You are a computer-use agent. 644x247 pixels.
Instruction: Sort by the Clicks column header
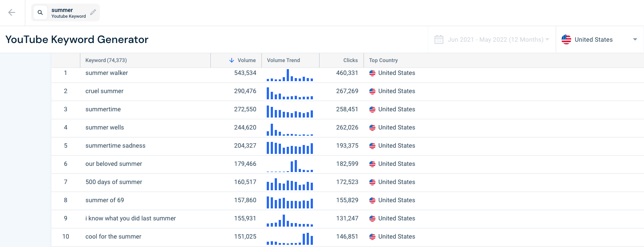click(351, 60)
